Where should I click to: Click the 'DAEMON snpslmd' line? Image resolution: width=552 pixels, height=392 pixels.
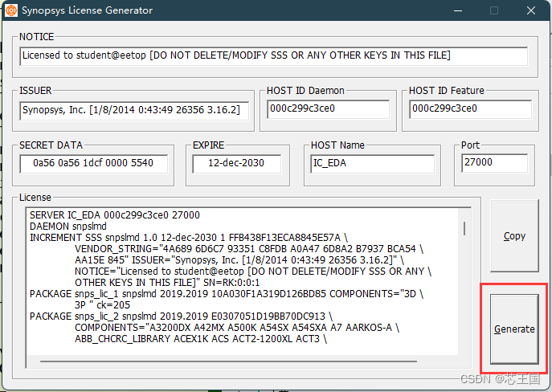[68, 227]
